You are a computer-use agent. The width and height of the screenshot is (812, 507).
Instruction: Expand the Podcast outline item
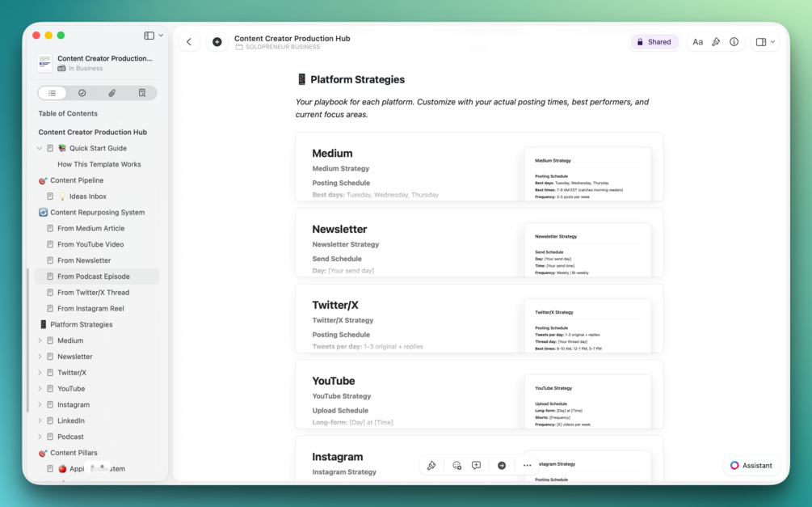tap(40, 437)
